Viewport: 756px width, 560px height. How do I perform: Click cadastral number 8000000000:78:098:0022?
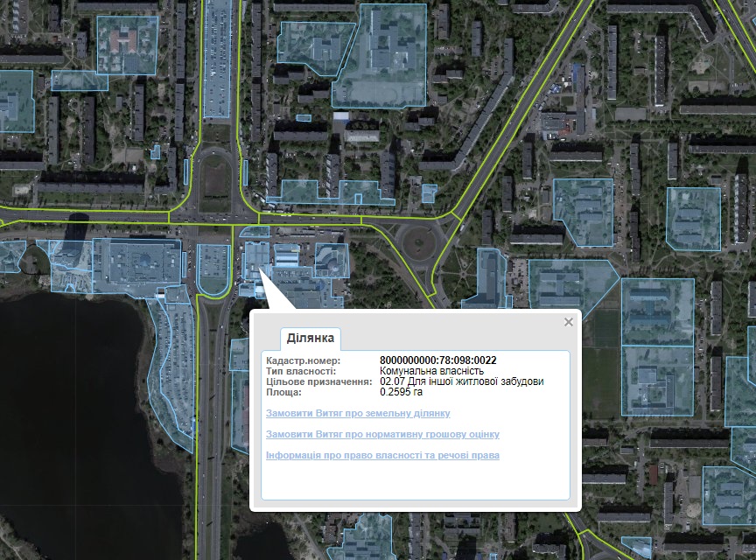[x=437, y=360]
